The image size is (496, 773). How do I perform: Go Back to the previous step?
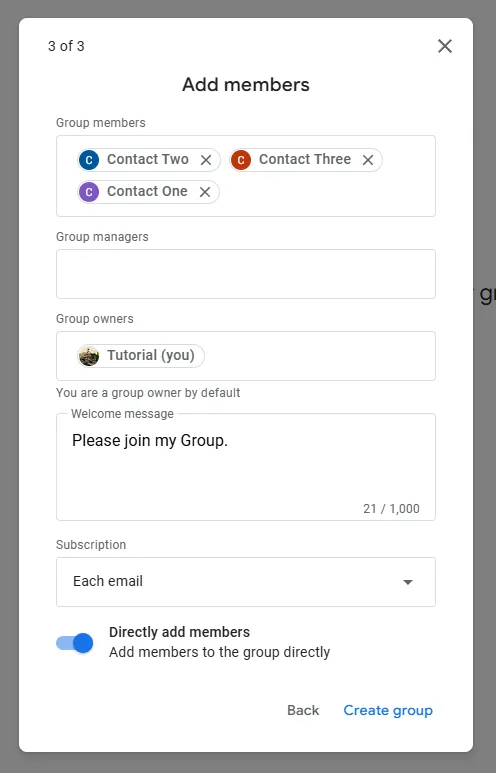[x=303, y=710]
